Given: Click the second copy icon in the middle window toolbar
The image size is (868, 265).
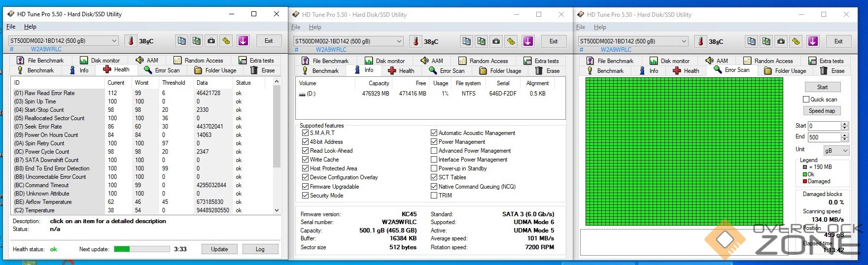Looking at the screenshot, I should (x=481, y=41).
